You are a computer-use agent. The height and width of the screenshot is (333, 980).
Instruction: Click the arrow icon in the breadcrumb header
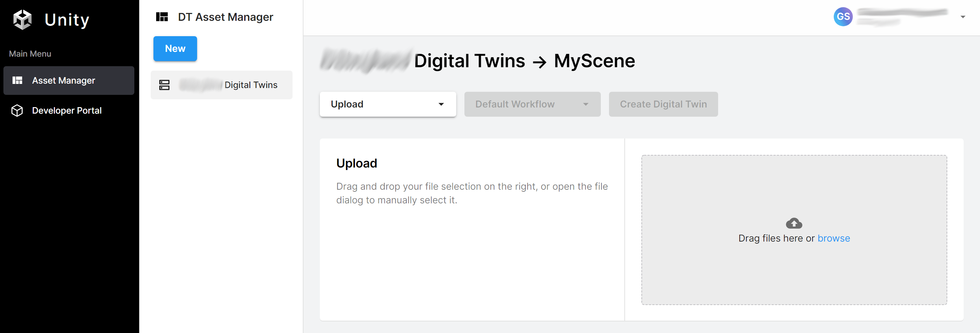[538, 60]
